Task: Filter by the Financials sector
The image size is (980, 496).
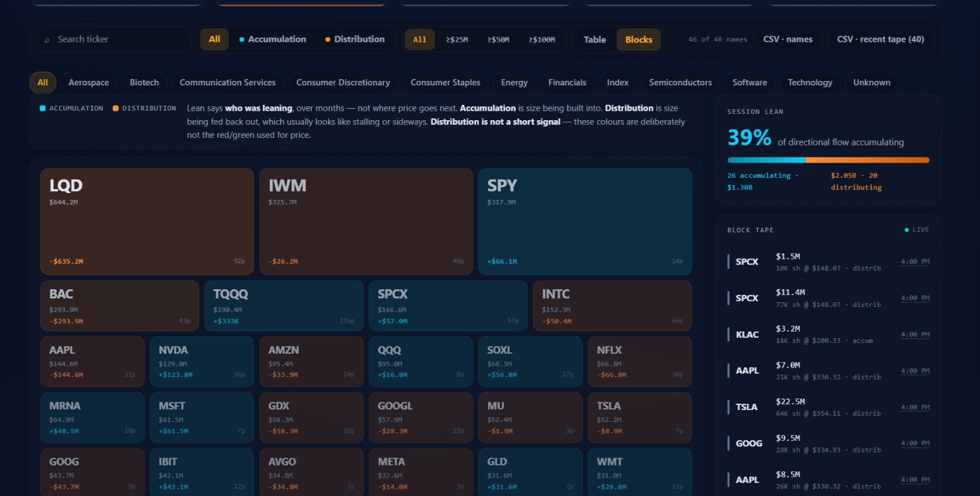Action: click(567, 82)
